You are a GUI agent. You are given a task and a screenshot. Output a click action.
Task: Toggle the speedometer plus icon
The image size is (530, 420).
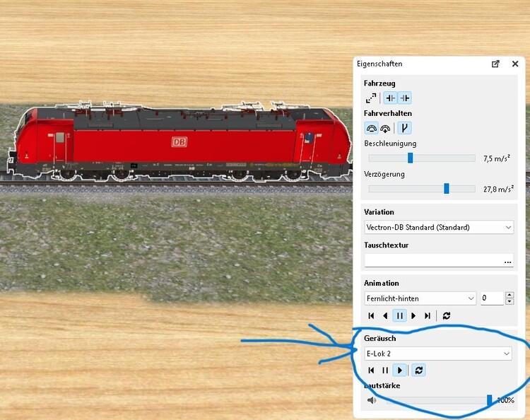pos(385,128)
